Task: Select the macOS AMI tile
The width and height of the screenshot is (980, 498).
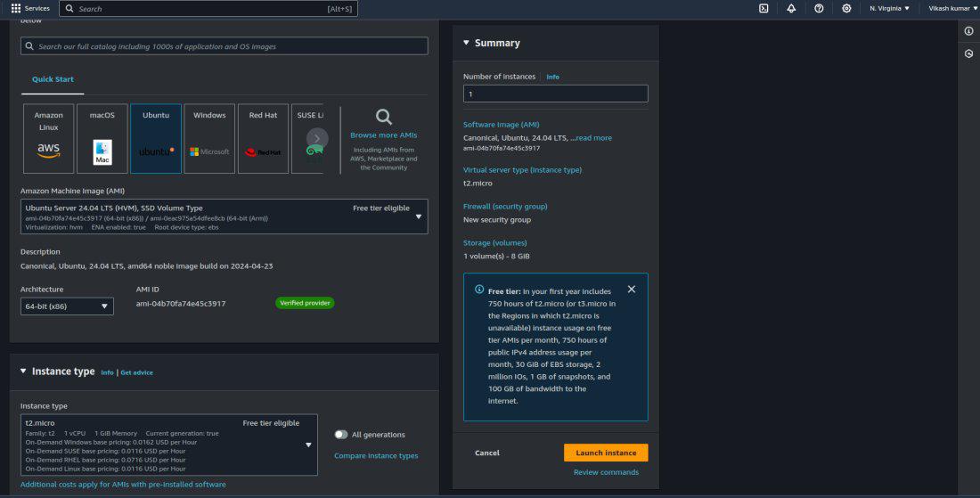Action: 102,139
